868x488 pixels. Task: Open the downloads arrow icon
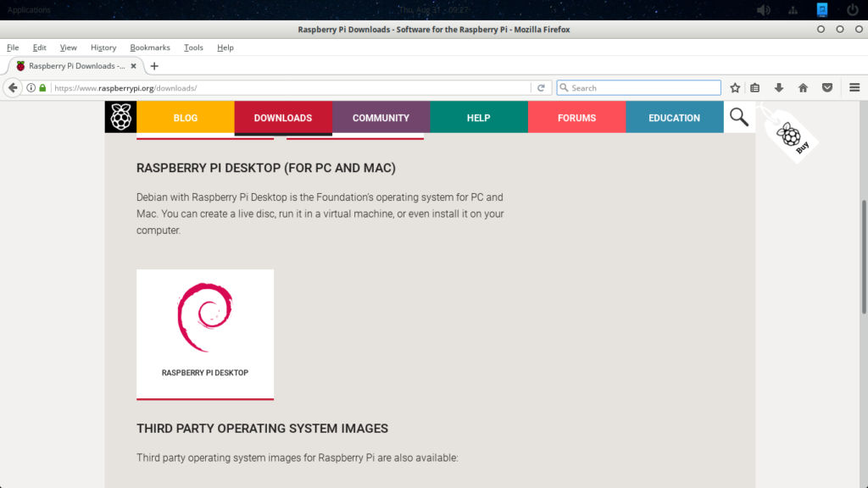tap(778, 87)
